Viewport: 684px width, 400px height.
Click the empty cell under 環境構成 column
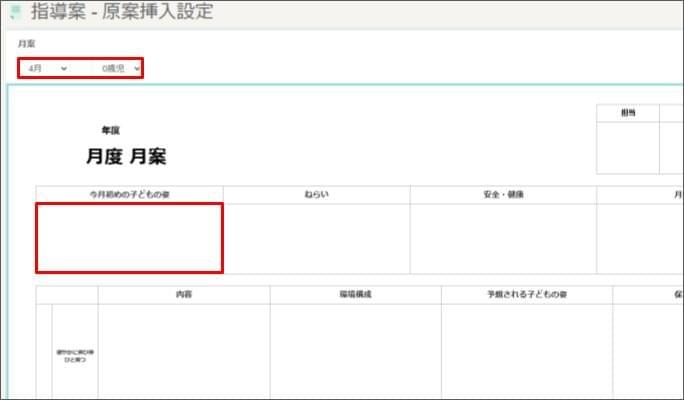(355, 351)
